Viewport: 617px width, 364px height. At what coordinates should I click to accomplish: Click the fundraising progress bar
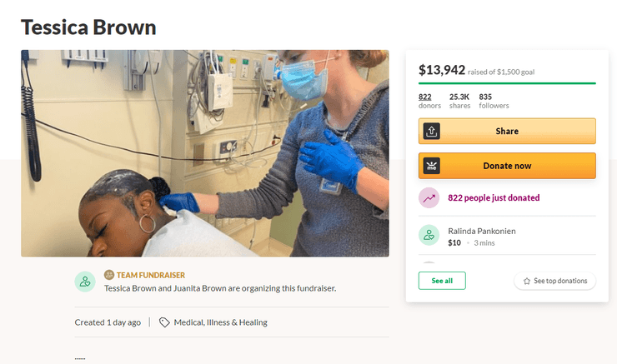pos(507,83)
